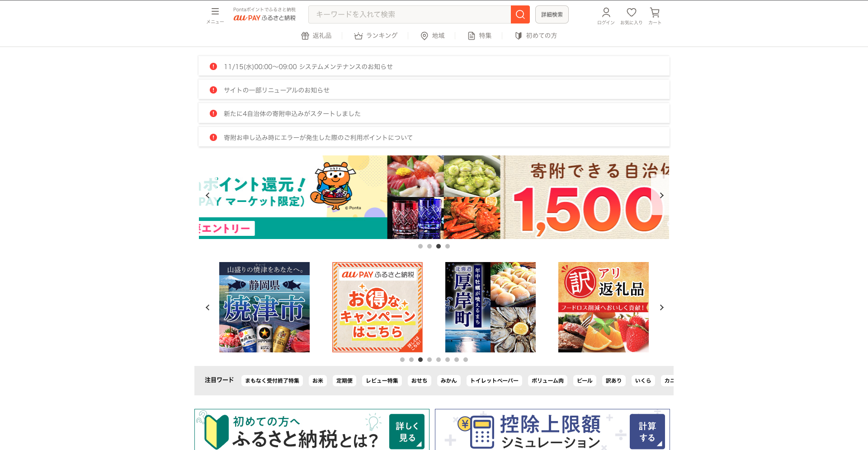
Task: Click the orange search magnifier icon
Action: [520, 14]
